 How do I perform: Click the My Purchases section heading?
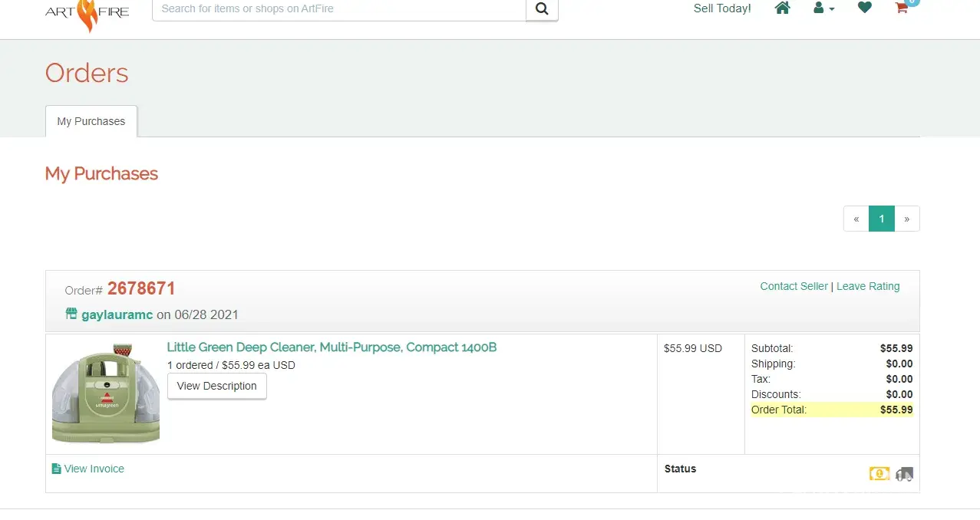(x=101, y=174)
